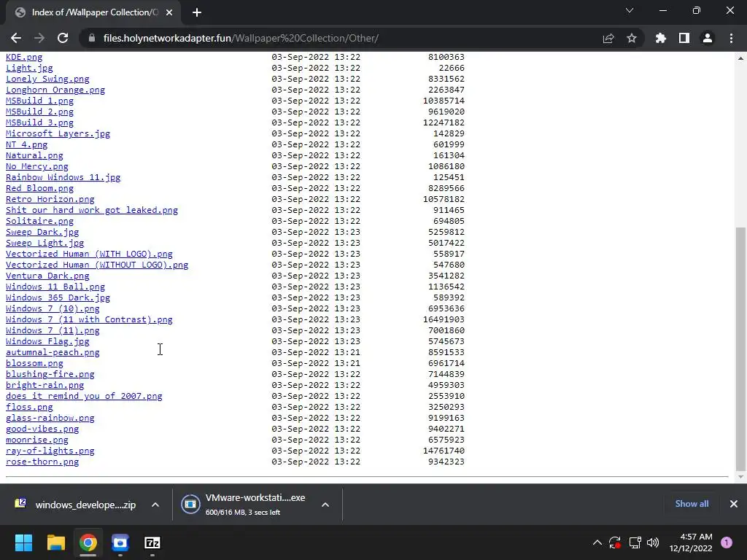
Task: Open Retro Horizon.png link
Action: [x=50, y=200]
